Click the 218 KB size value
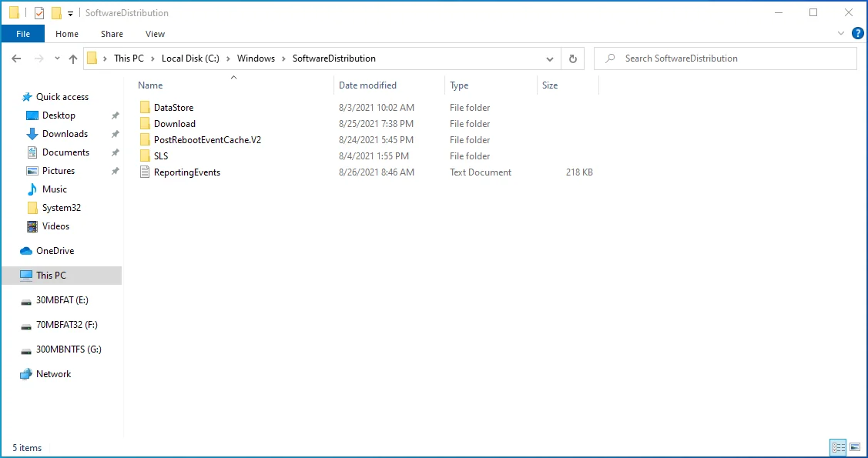Screen dimensions: 868x458 pos(579,172)
